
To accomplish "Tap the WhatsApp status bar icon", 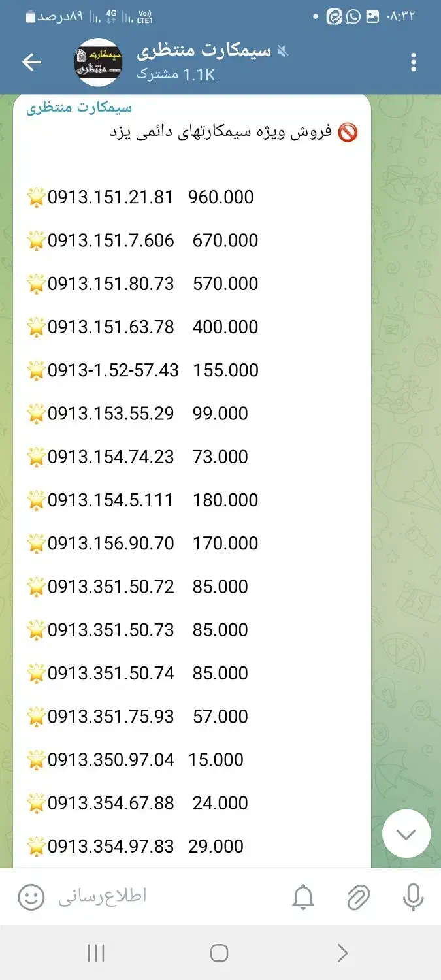I will tap(353, 16).
